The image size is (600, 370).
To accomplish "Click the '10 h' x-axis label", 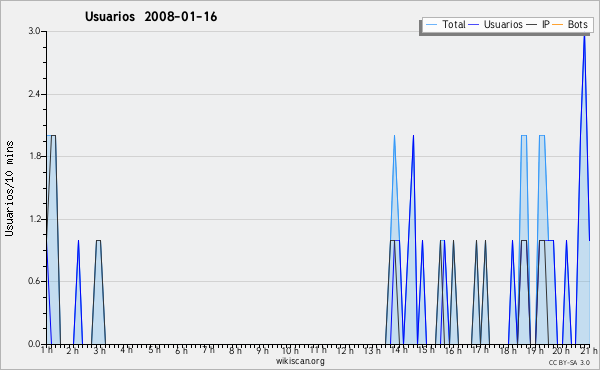I will (290, 350).
